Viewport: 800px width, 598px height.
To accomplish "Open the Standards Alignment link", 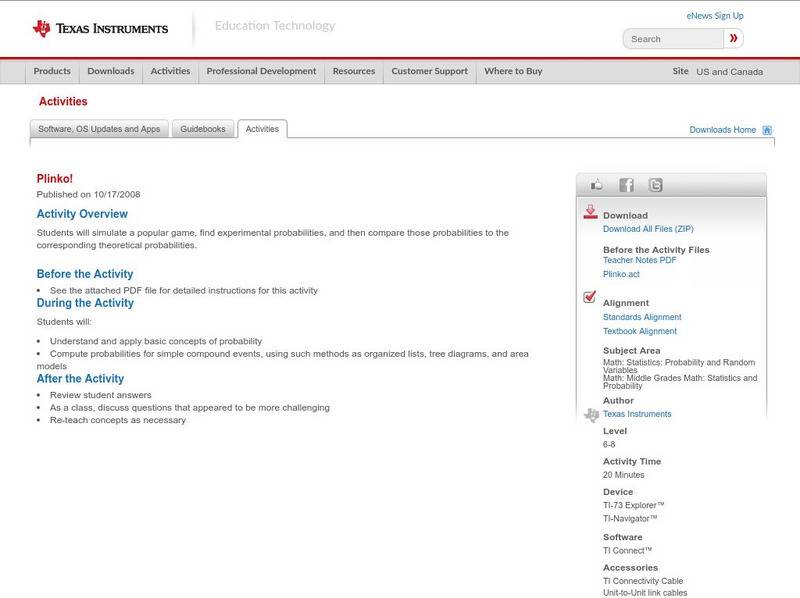I will point(641,317).
